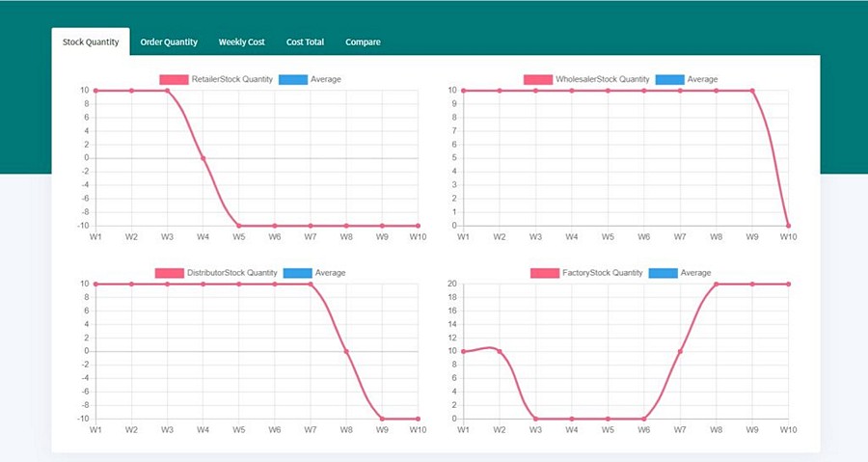Toggle FactoryStock Quantity legend red swatch

[x=545, y=273]
